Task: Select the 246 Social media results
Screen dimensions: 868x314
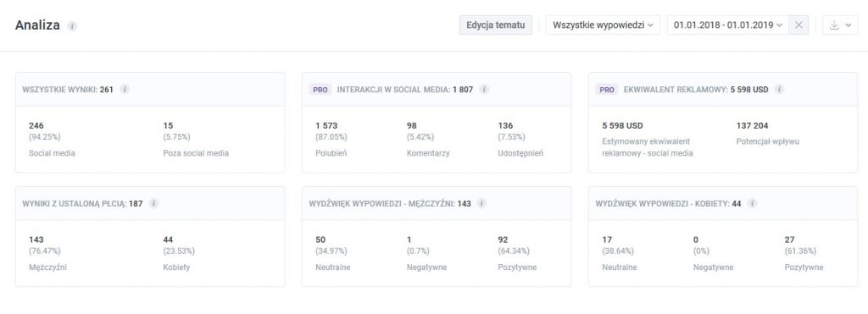Action: click(x=52, y=140)
